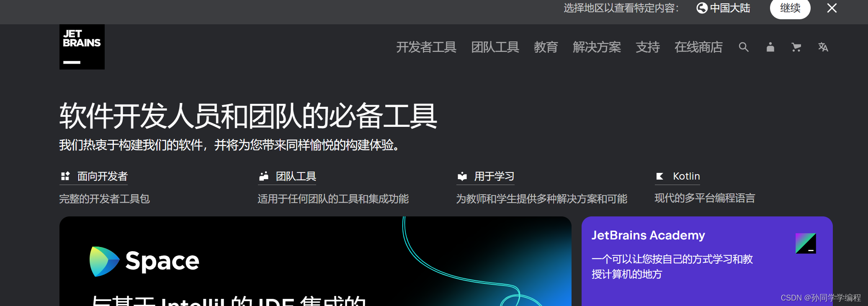Click the 继续 button
Screen dimensions: 868x306
click(x=790, y=8)
